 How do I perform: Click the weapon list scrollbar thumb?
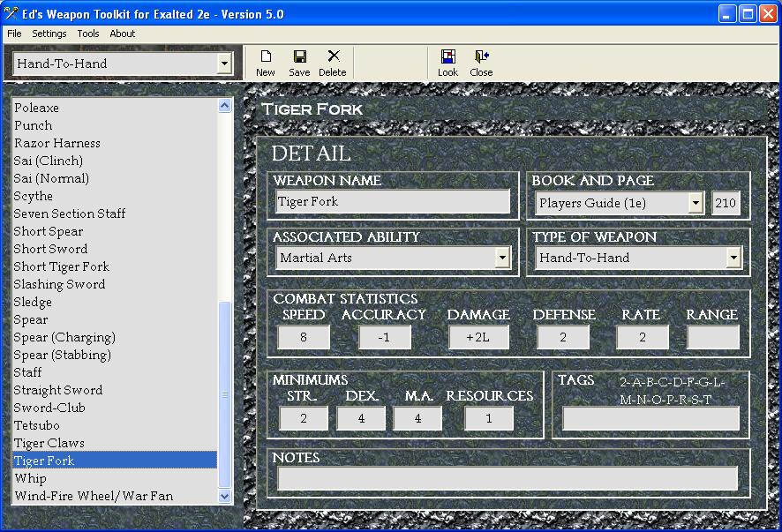pos(224,394)
